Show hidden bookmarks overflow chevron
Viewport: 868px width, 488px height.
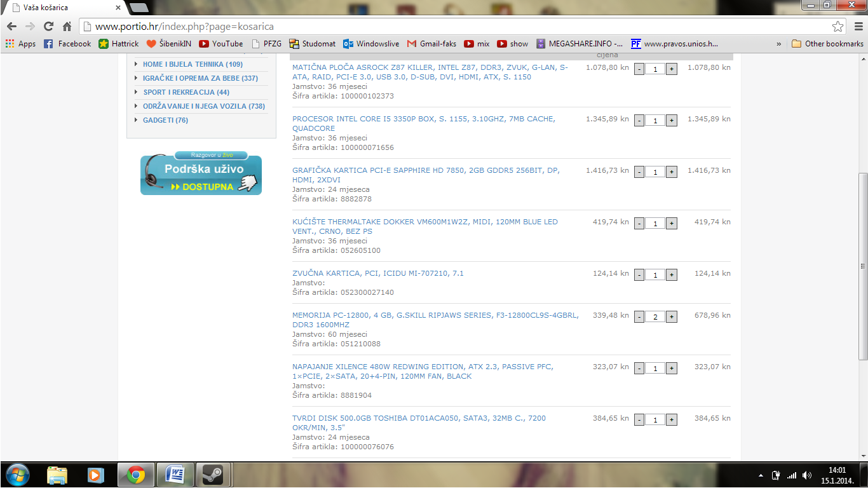(779, 44)
